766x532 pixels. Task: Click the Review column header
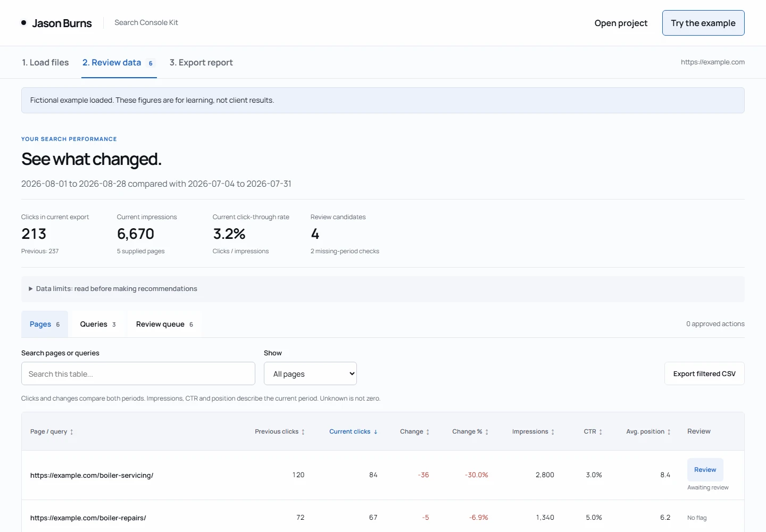[699, 431]
